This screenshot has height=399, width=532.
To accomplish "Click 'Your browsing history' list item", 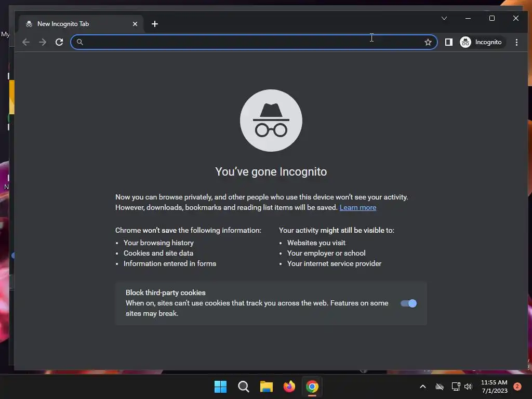I will click(x=158, y=243).
